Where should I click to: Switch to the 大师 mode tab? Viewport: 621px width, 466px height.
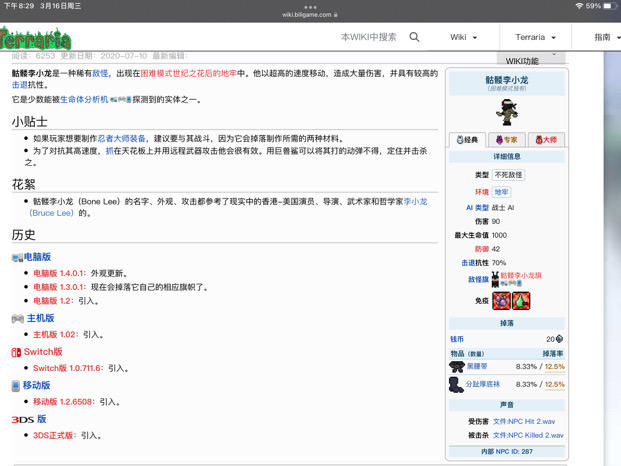point(546,139)
